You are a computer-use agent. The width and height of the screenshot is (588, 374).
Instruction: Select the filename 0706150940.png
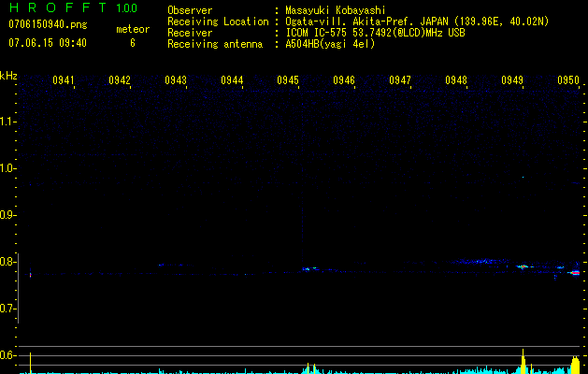pyautogui.click(x=48, y=24)
